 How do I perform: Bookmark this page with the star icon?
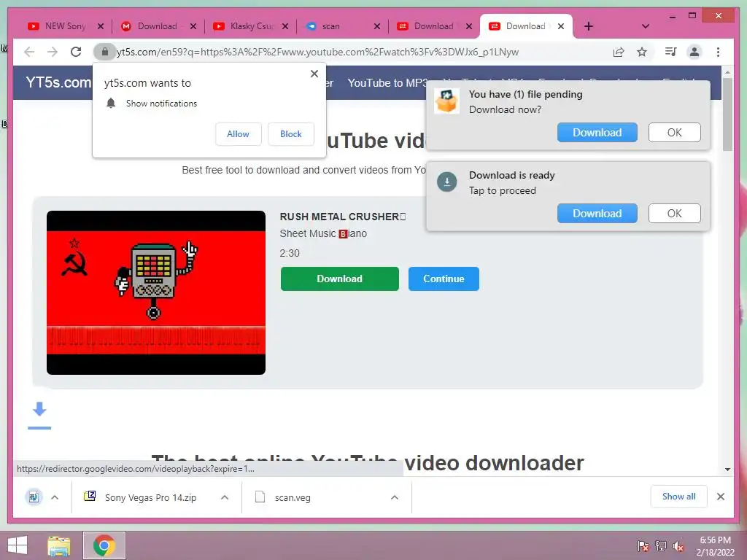tap(642, 52)
